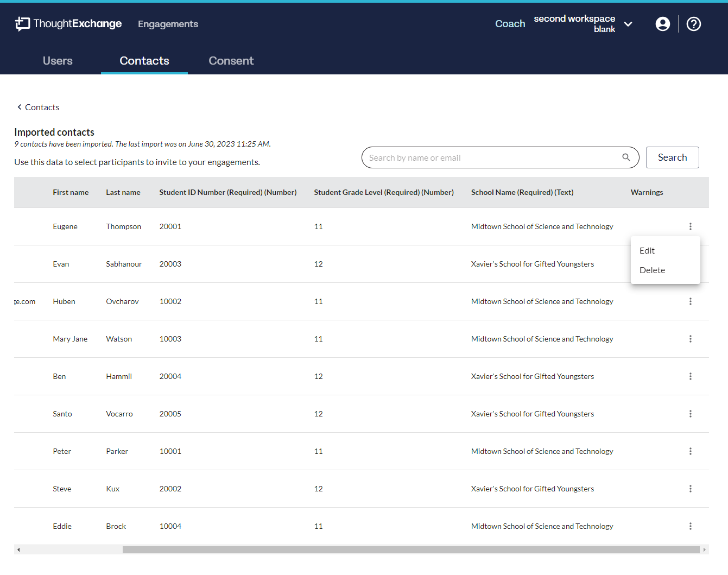Click the magnifier icon in search field
Viewport: 728px width, 575px height.
point(626,157)
